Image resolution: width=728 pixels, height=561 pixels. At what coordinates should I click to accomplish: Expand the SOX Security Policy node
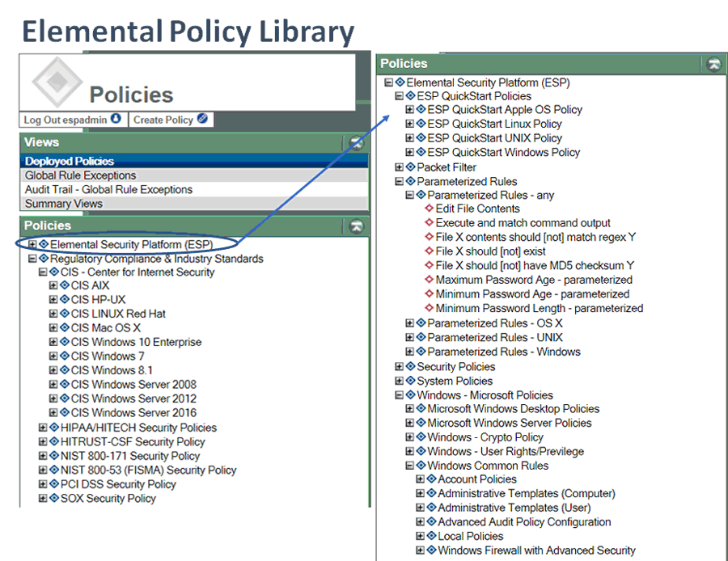coord(42,499)
